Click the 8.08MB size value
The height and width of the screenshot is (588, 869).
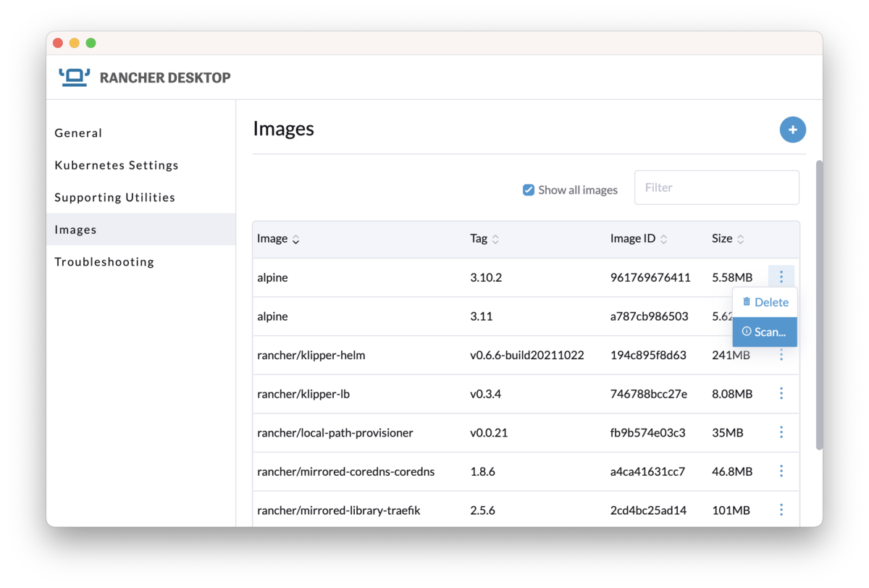[732, 394]
